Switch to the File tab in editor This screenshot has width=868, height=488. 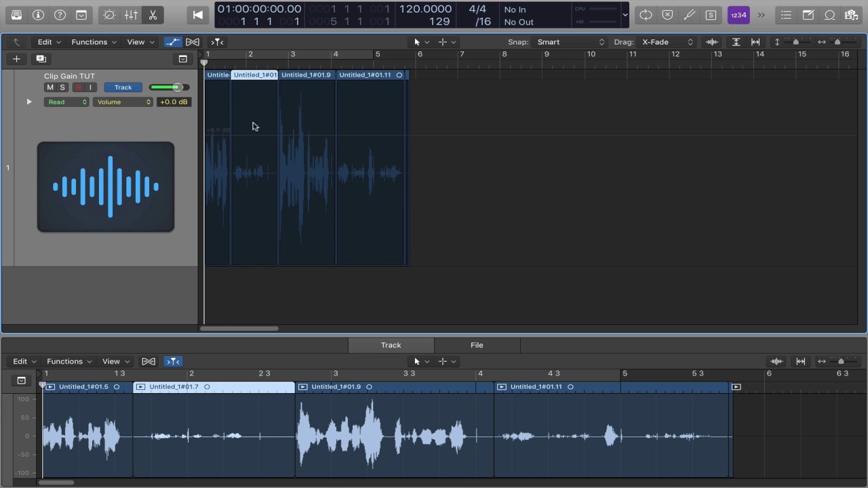477,345
